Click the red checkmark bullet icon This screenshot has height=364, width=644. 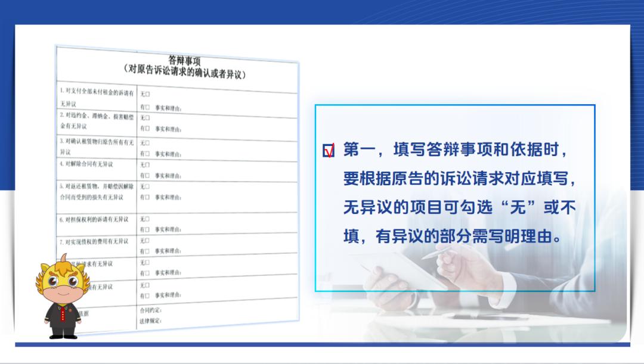(x=329, y=151)
